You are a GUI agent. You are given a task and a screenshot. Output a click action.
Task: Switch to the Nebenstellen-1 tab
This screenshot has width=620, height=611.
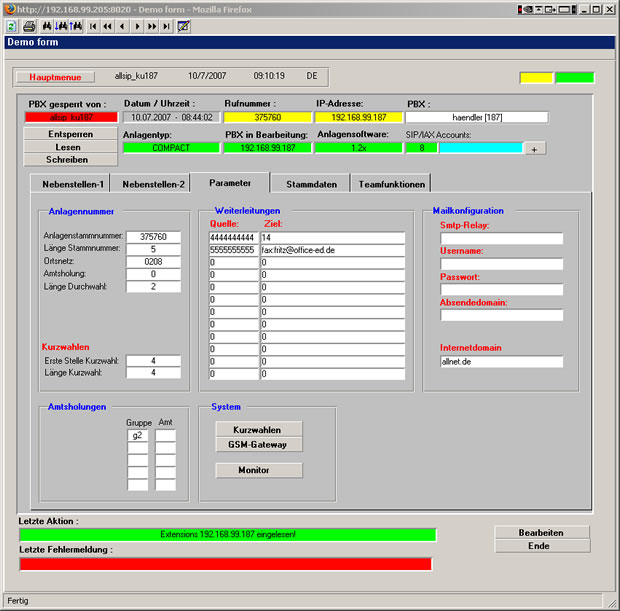coord(73,184)
